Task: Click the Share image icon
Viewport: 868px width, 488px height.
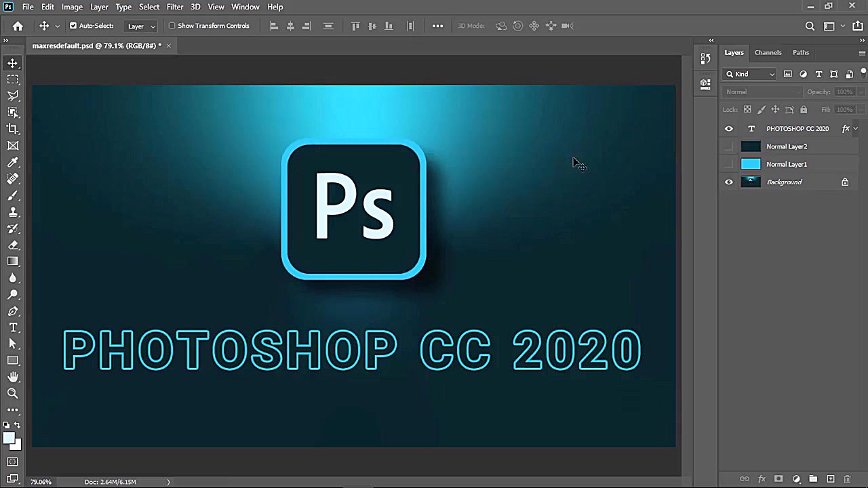Action: click(x=859, y=26)
